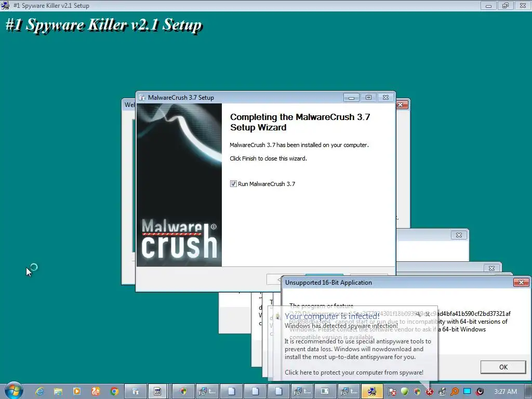The width and height of the screenshot is (532, 399).
Task: Open the Windows Start menu
Action: pos(14,391)
